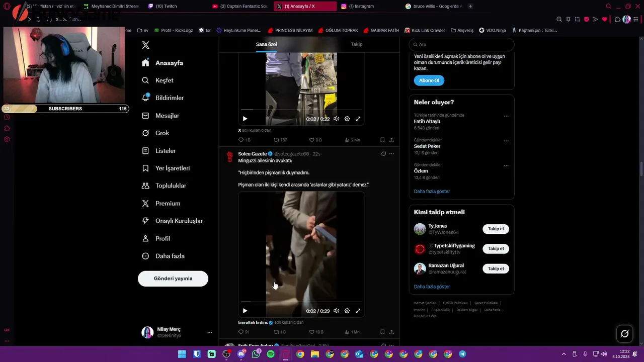Enter fullscreen on the 0:29 video

pos(358,311)
